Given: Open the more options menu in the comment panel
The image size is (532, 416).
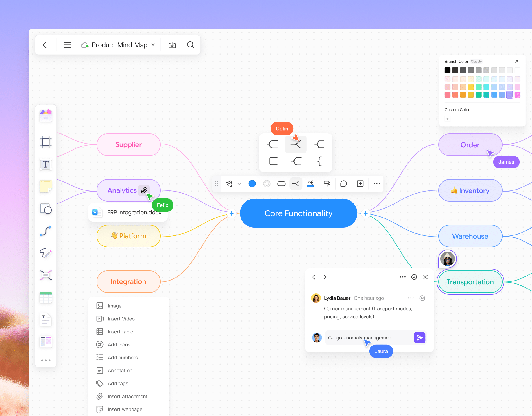Looking at the screenshot, I should [402, 277].
